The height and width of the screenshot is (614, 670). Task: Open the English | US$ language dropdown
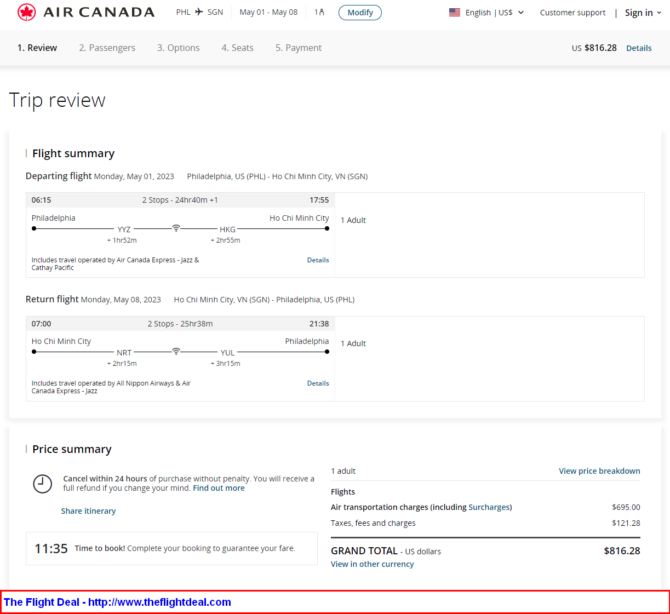pyautogui.click(x=494, y=12)
